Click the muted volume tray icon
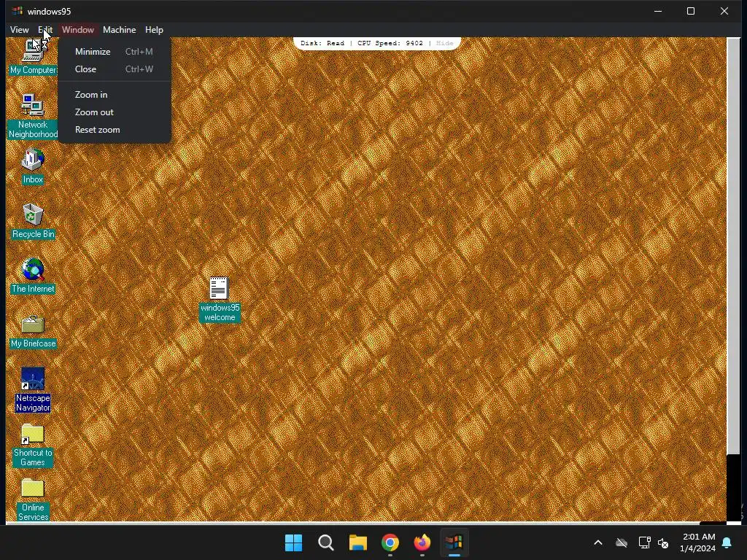Screen dimensions: 747x560 tap(663, 542)
